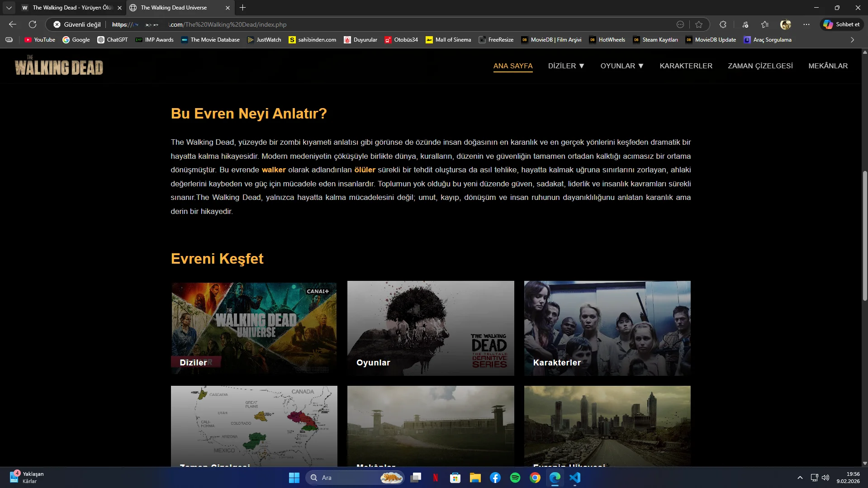The height and width of the screenshot is (488, 868).
Task: Click the back navigation arrow
Action: pos(13,24)
